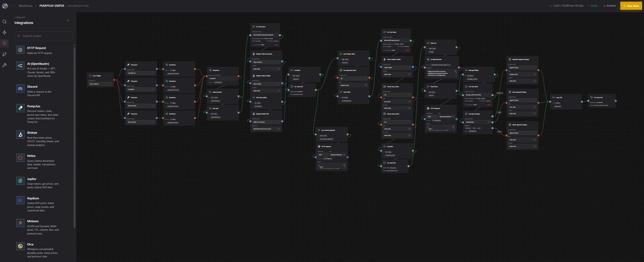Go to Workflows breadcrumb link

tap(25, 5)
